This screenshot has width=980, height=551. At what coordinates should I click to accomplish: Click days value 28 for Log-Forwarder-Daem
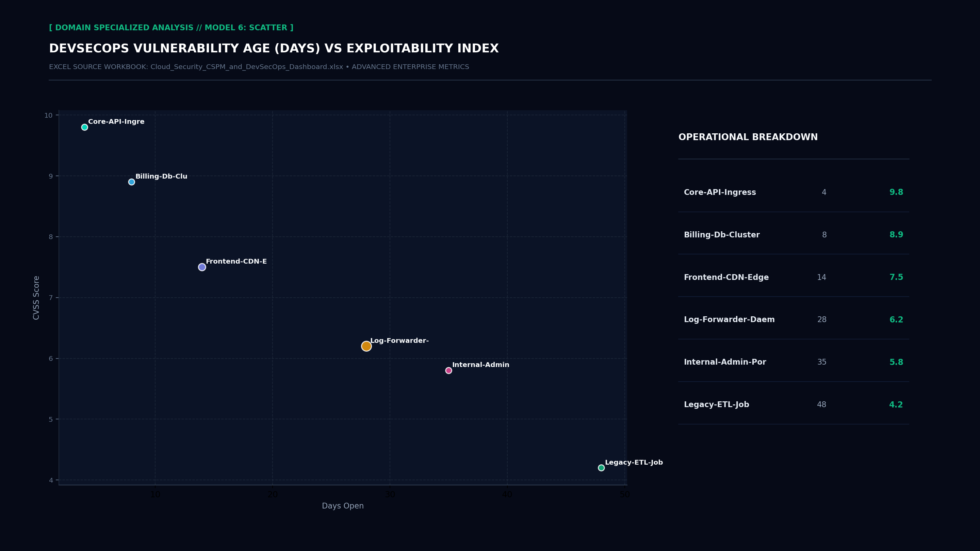point(822,320)
